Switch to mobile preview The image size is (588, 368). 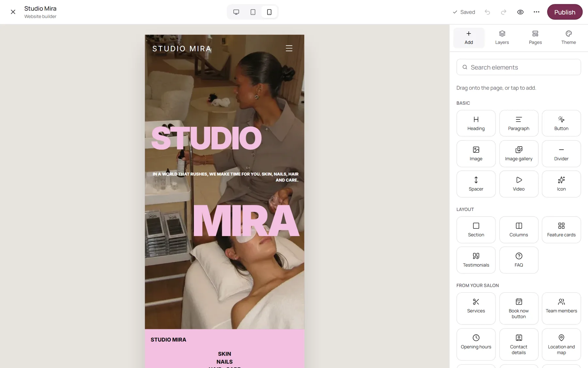[x=269, y=12]
